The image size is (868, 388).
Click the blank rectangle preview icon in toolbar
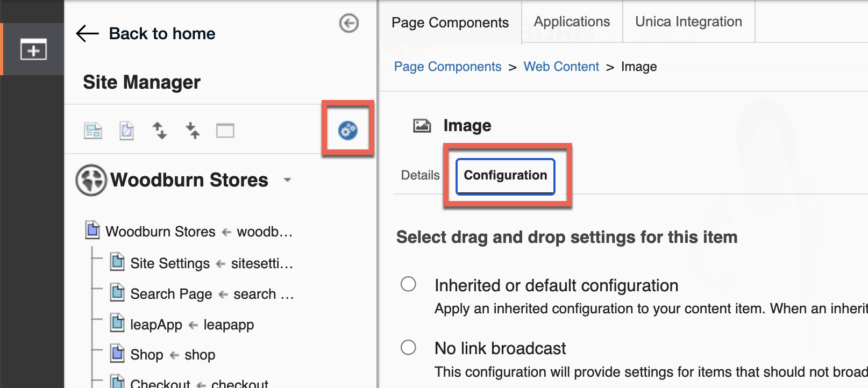point(225,131)
